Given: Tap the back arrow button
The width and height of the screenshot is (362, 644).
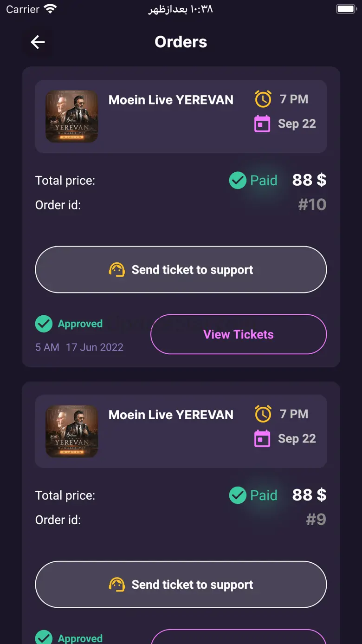Looking at the screenshot, I should coord(38,42).
